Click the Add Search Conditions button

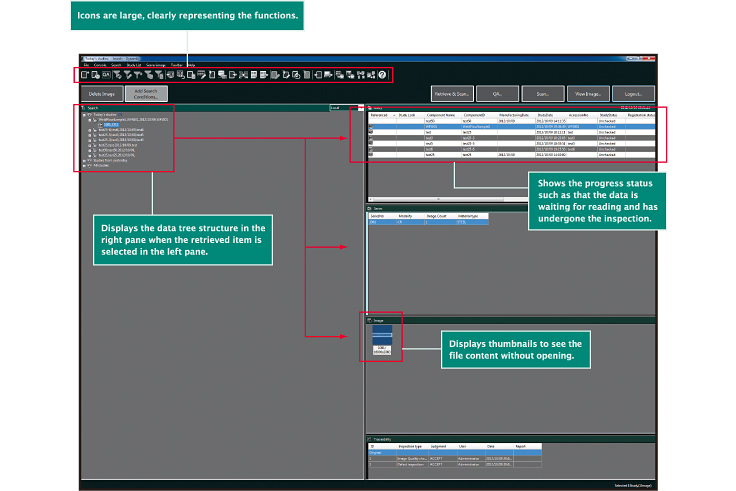point(146,93)
